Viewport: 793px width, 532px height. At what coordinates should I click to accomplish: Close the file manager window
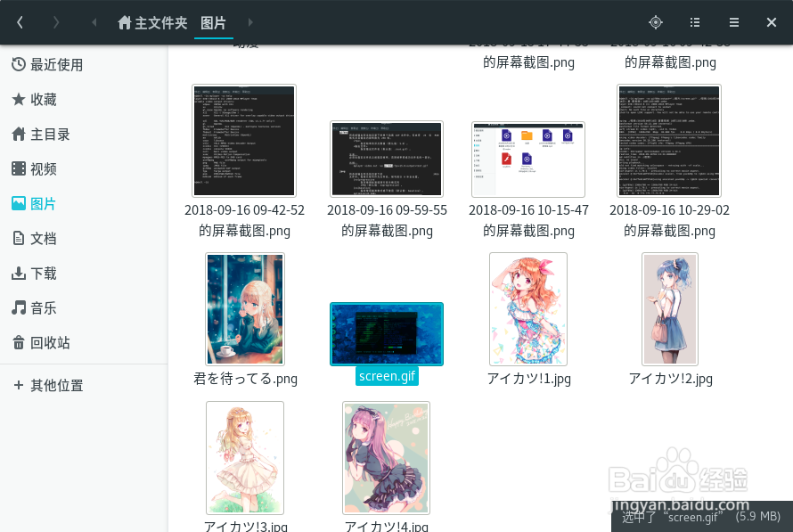pos(772,22)
